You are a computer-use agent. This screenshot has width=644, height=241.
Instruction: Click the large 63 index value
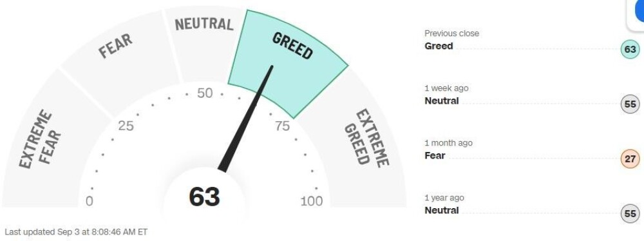(x=205, y=197)
